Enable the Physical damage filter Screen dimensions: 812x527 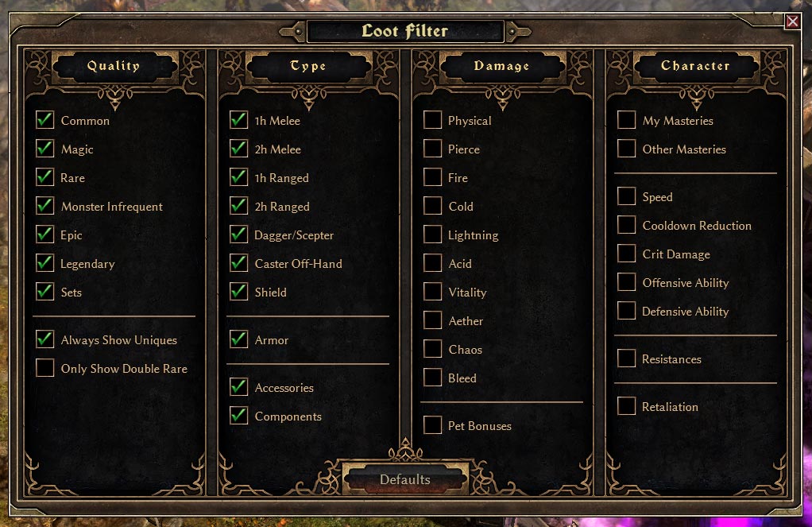[x=432, y=120]
